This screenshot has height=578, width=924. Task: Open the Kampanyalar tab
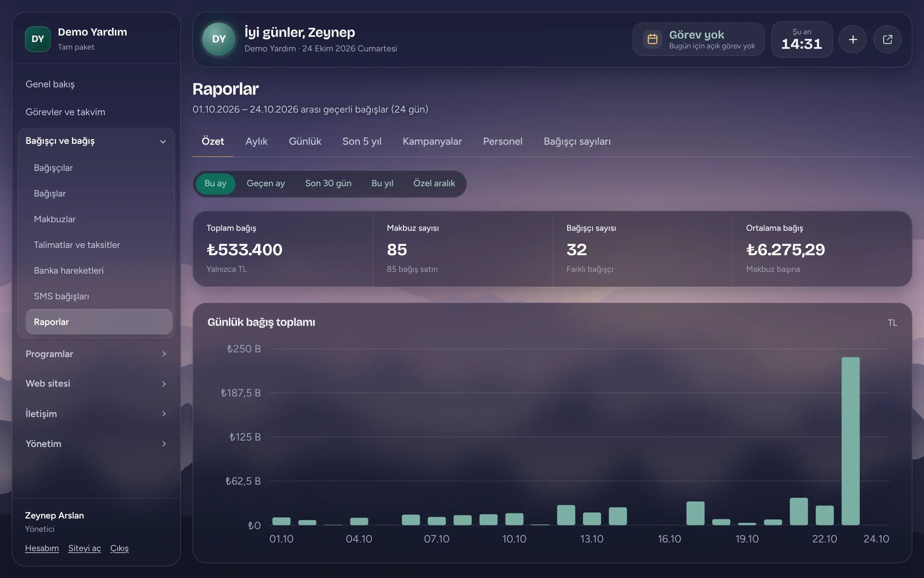tap(432, 142)
